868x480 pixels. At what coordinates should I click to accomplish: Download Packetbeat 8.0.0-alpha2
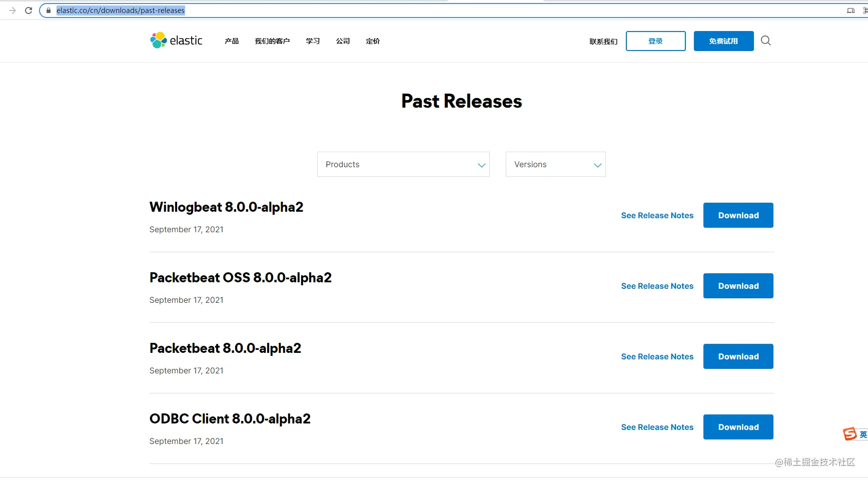click(x=738, y=356)
